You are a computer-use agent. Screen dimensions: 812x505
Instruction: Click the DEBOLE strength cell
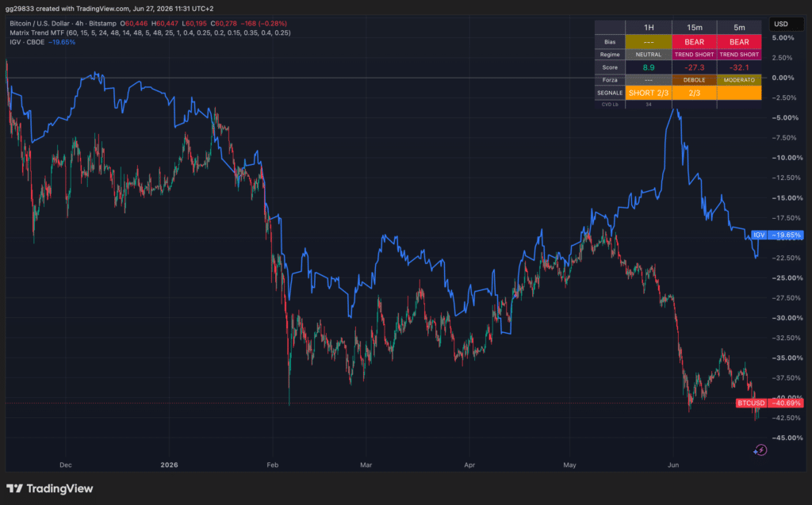[x=695, y=80]
